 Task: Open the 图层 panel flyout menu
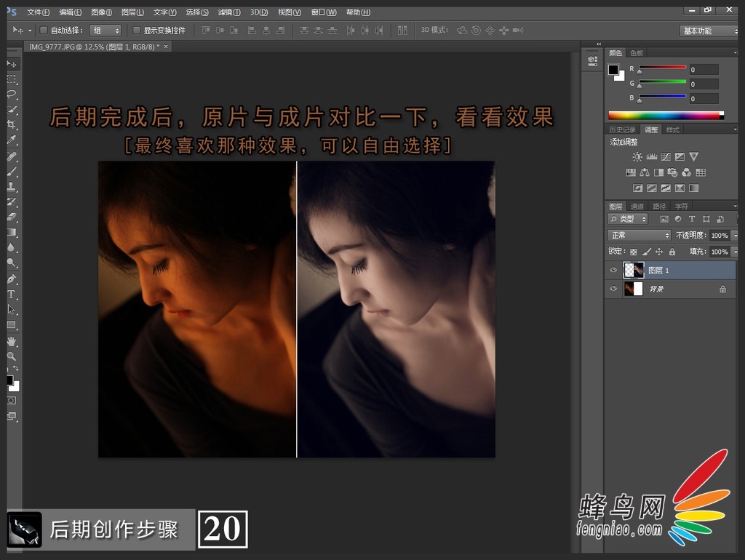tap(735, 206)
